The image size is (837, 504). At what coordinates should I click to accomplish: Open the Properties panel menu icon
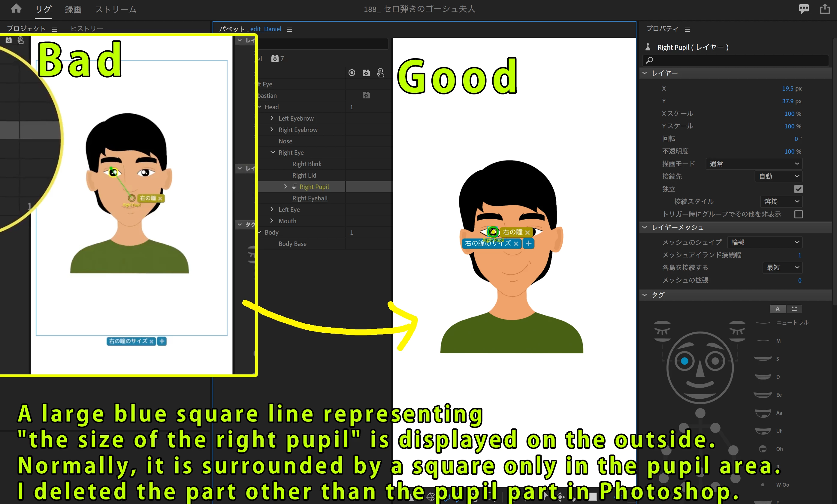(x=687, y=29)
